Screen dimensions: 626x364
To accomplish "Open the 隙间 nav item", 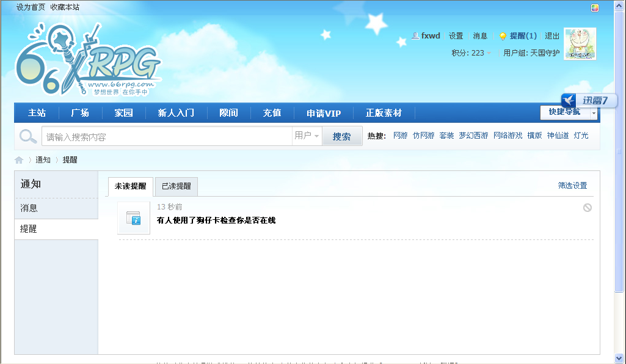I will (x=229, y=113).
